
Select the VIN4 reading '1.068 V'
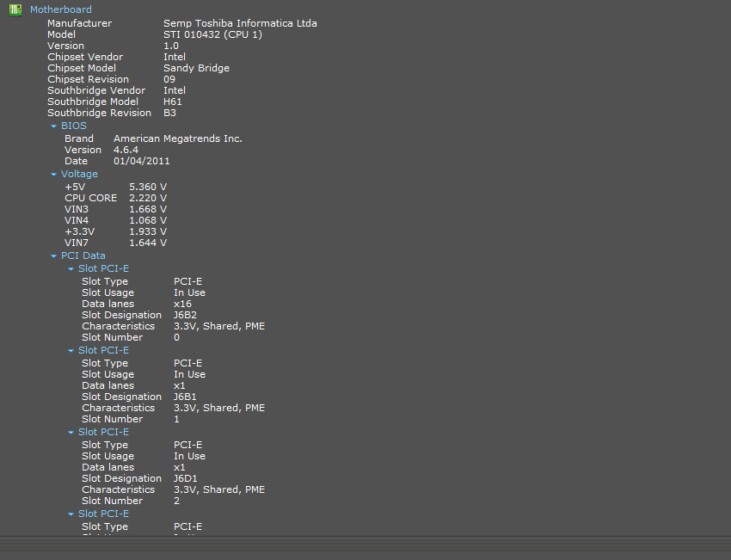click(148, 220)
